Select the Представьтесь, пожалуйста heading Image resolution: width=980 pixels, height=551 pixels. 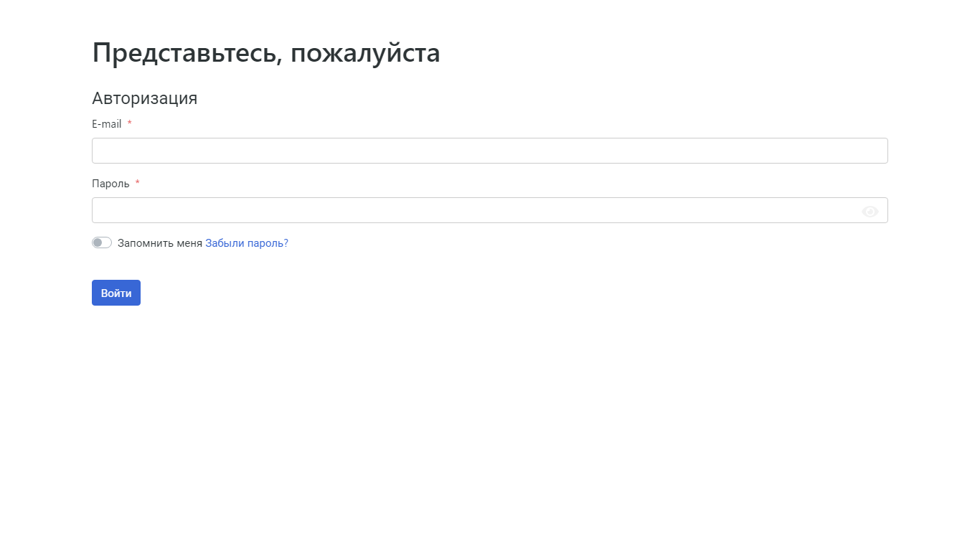266,53
